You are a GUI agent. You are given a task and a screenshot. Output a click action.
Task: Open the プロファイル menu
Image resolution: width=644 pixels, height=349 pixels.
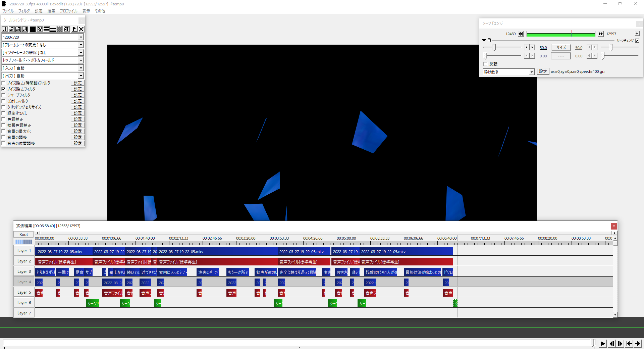tap(68, 11)
